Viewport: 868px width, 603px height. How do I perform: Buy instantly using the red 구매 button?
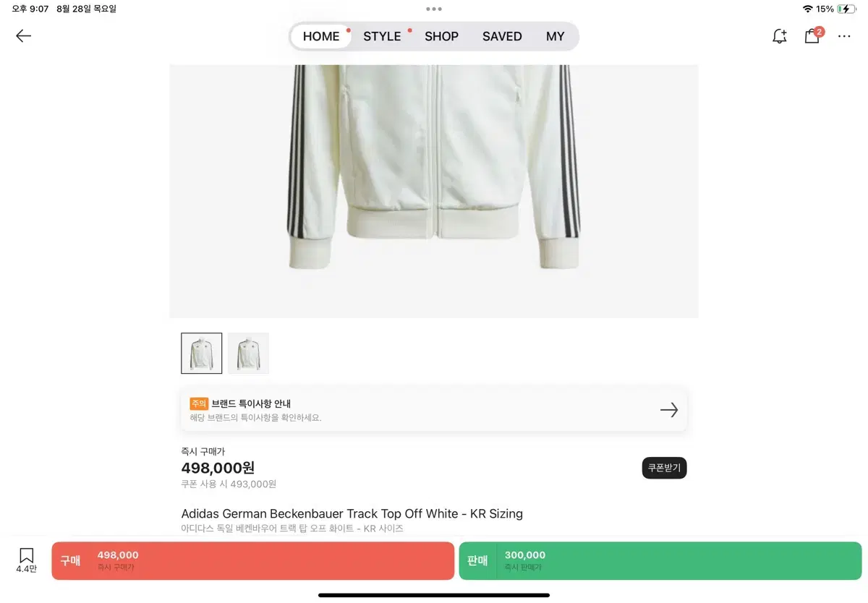click(x=252, y=560)
